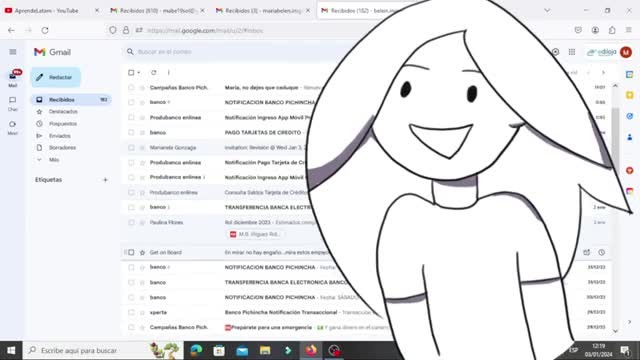Click the Redactar compose button
The image size is (640, 360).
(x=56, y=77)
